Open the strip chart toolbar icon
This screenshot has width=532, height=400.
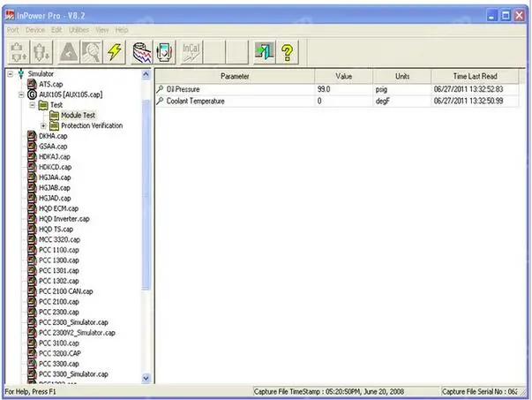pyautogui.click(x=141, y=52)
